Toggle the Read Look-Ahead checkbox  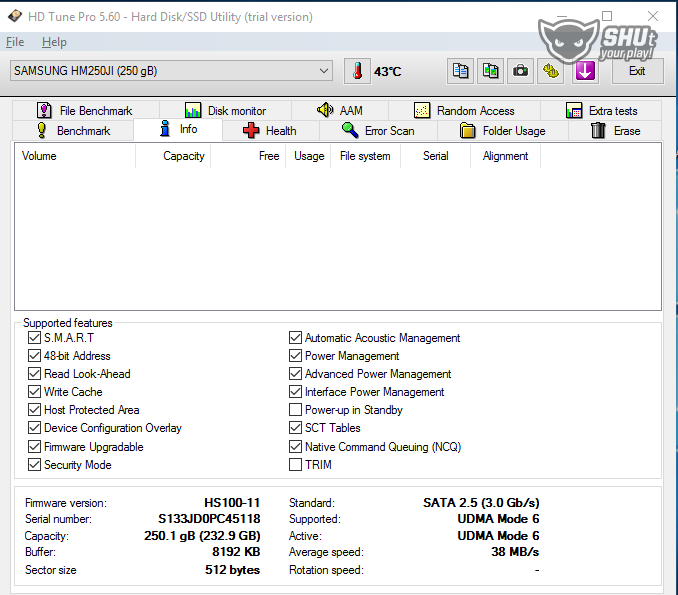(x=35, y=374)
